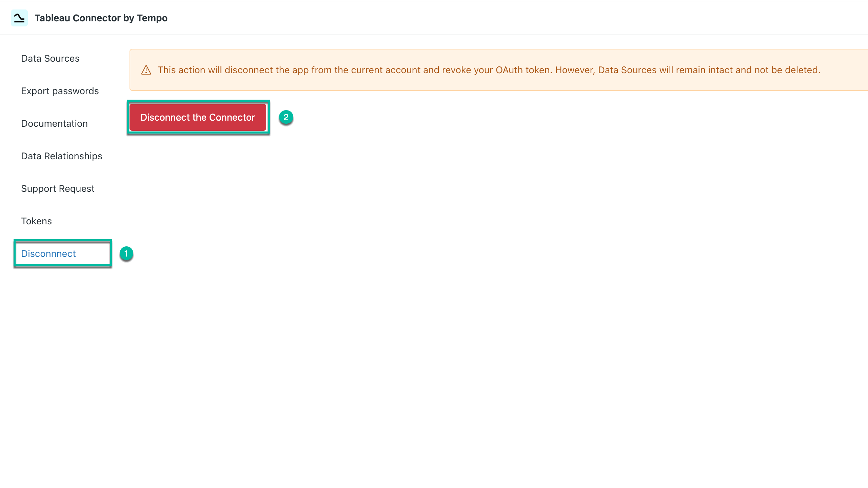Click the sidebar entry above Disconnnect
Screen dimensions: 868x488
(x=36, y=221)
